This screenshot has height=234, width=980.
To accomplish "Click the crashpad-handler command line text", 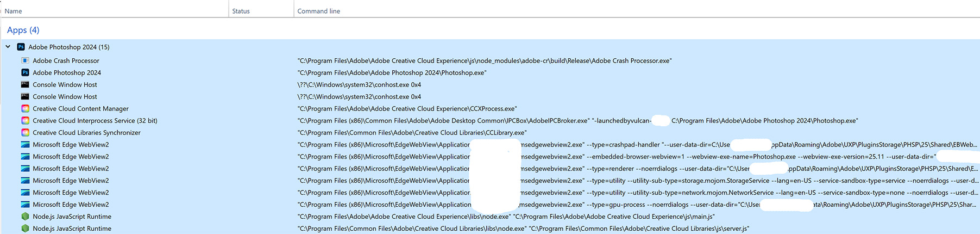I will [x=638, y=144].
